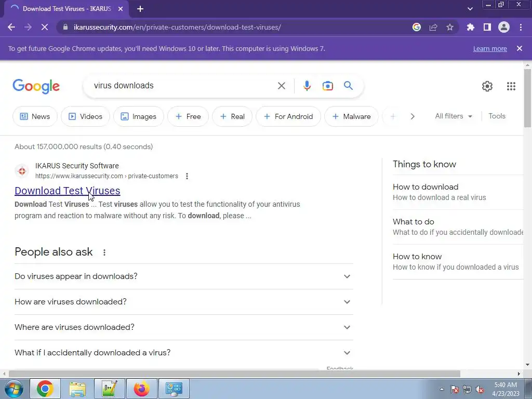Image resolution: width=532 pixels, height=399 pixels.
Task: Open the People also ask options menu
Action: [104, 252]
